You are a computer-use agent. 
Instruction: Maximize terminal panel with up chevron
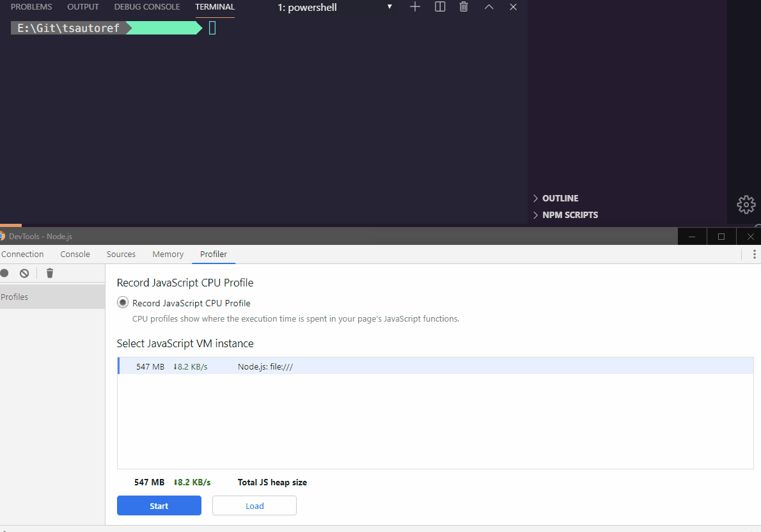click(489, 7)
